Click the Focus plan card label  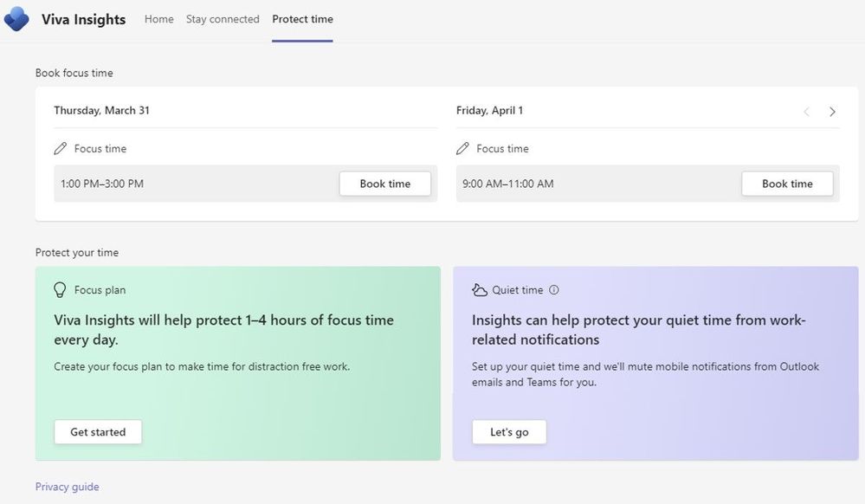100,290
